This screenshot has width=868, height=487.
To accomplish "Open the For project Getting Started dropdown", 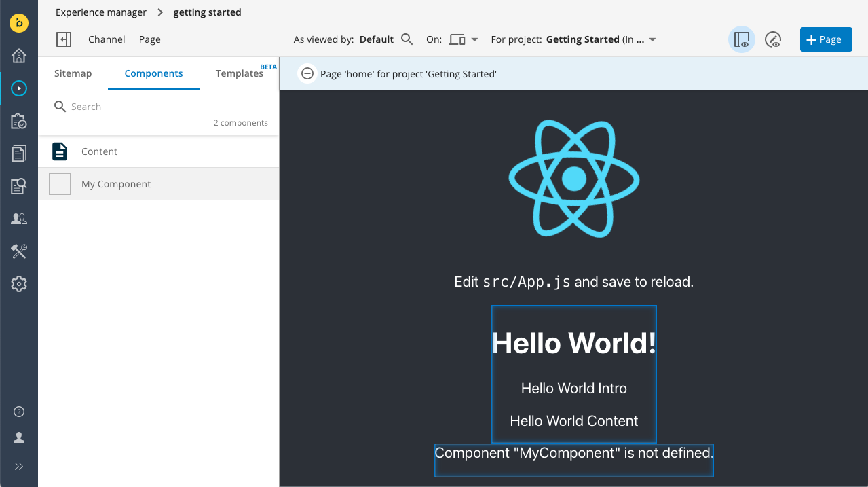I will coord(573,39).
